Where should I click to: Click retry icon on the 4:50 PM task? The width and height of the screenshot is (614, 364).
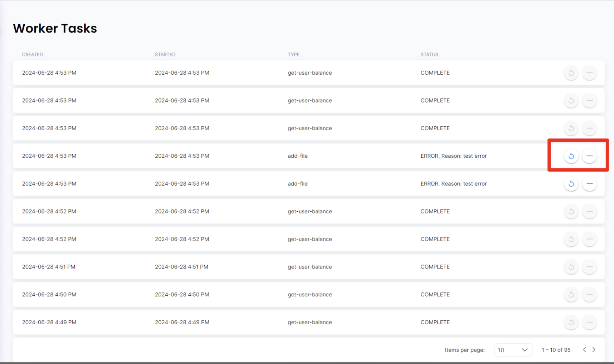click(x=571, y=295)
